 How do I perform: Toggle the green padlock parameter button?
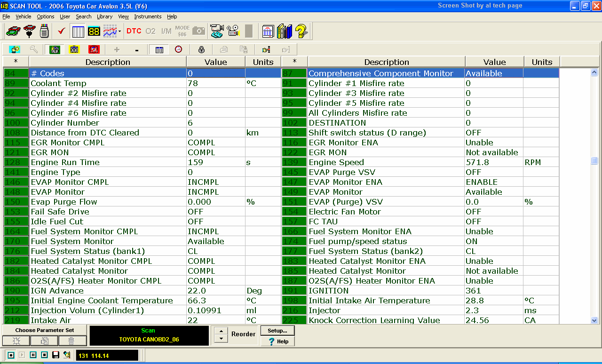point(55,49)
